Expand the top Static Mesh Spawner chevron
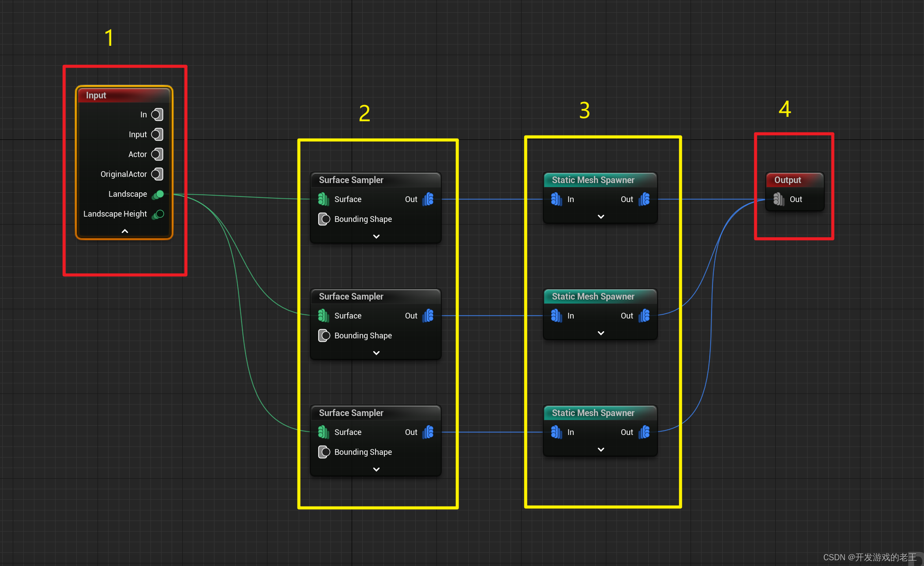924x566 pixels. tap(601, 217)
